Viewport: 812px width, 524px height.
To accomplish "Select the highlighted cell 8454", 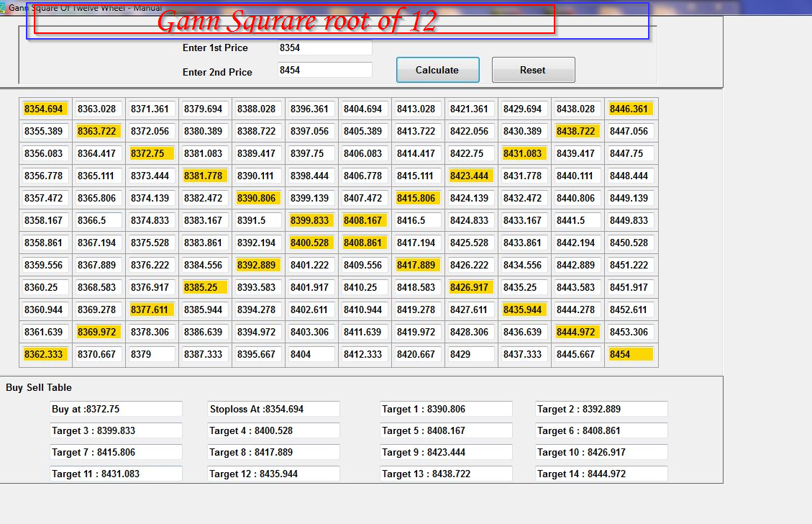I will [630, 354].
